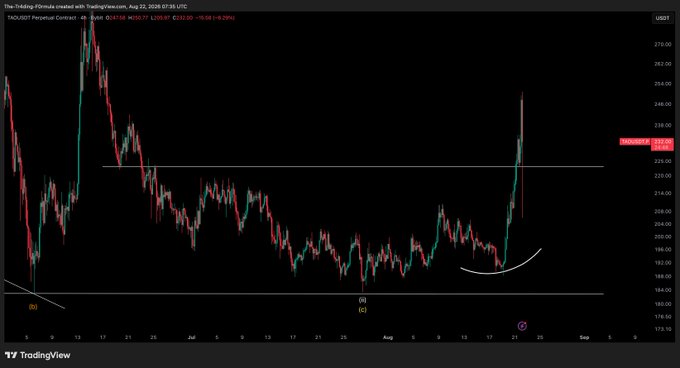This screenshot has width=680, height=368.
Task: Click the 176.50 price scale label
Action: coord(662,316)
